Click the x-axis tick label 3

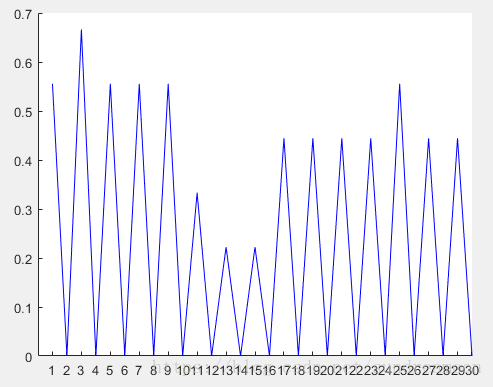pyautogui.click(x=81, y=370)
